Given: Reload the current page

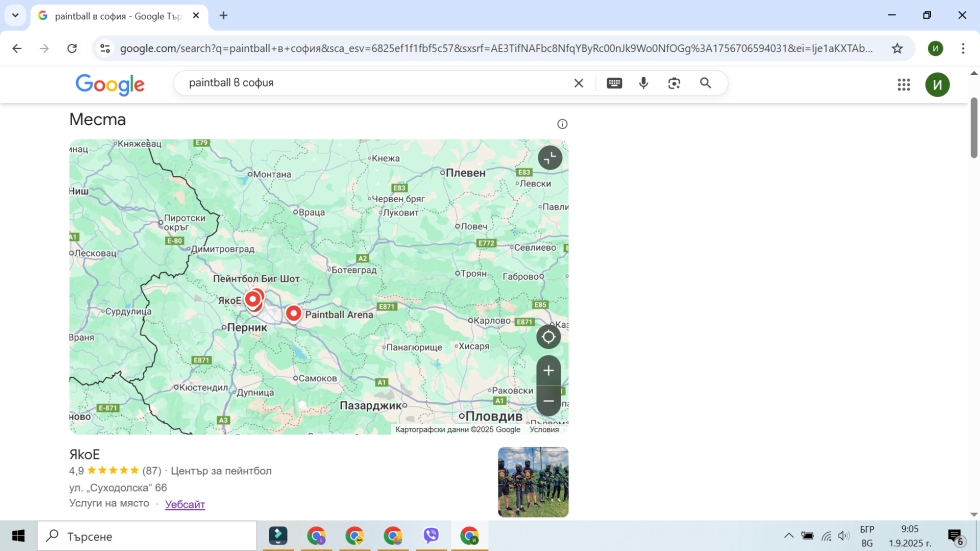Looking at the screenshot, I should point(72,48).
